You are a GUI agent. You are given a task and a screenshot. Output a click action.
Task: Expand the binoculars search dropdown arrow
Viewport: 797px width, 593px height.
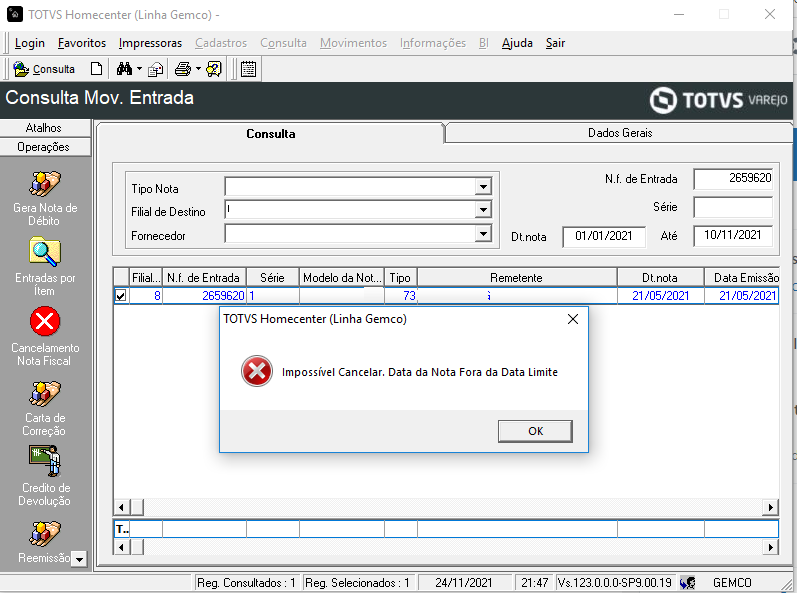click(139, 69)
